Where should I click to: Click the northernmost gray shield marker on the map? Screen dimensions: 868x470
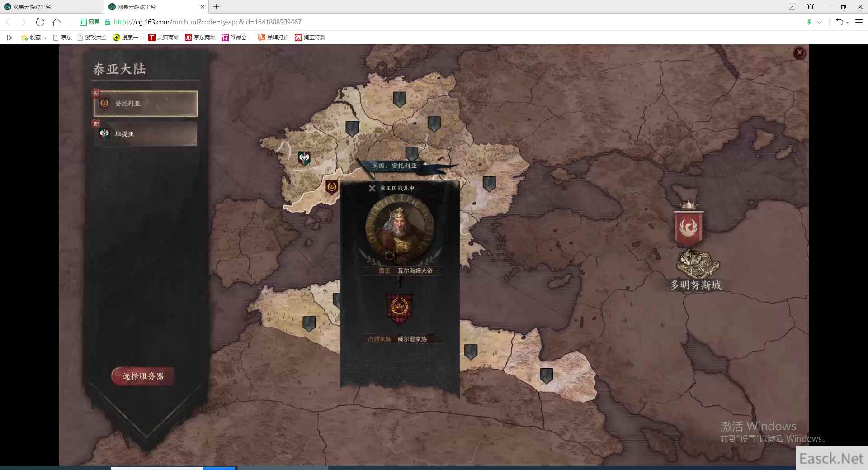click(399, 99)
